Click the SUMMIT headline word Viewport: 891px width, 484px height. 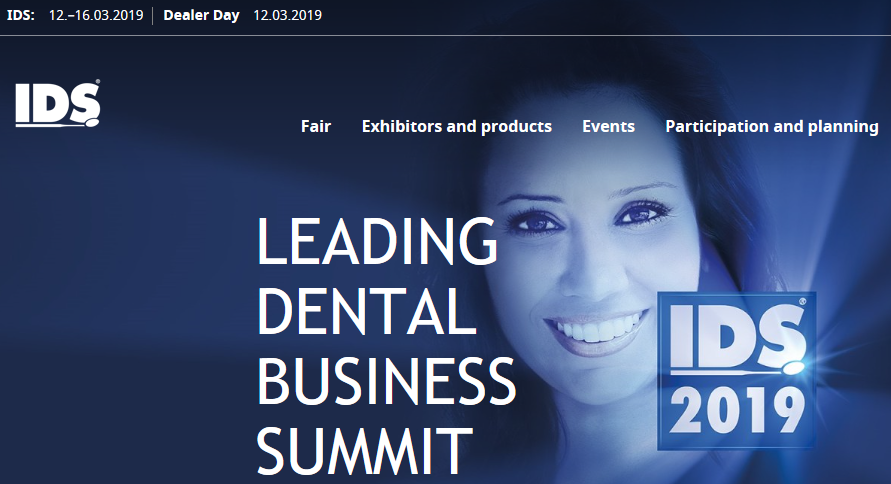click(364, 450)
